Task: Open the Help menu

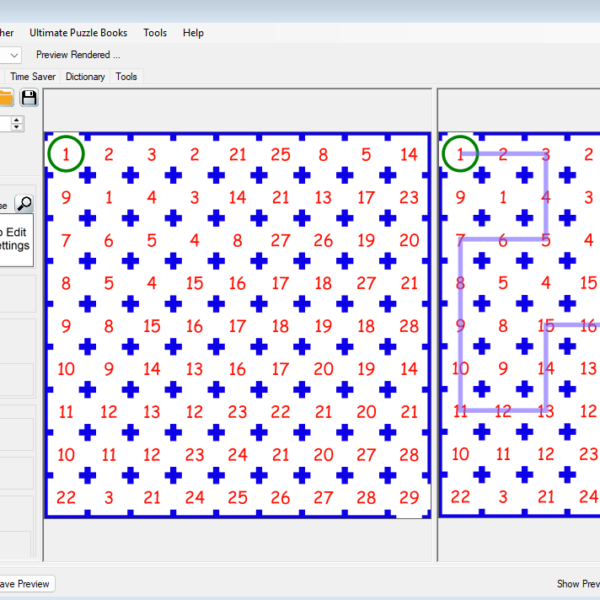Action: tap(193, 33)
